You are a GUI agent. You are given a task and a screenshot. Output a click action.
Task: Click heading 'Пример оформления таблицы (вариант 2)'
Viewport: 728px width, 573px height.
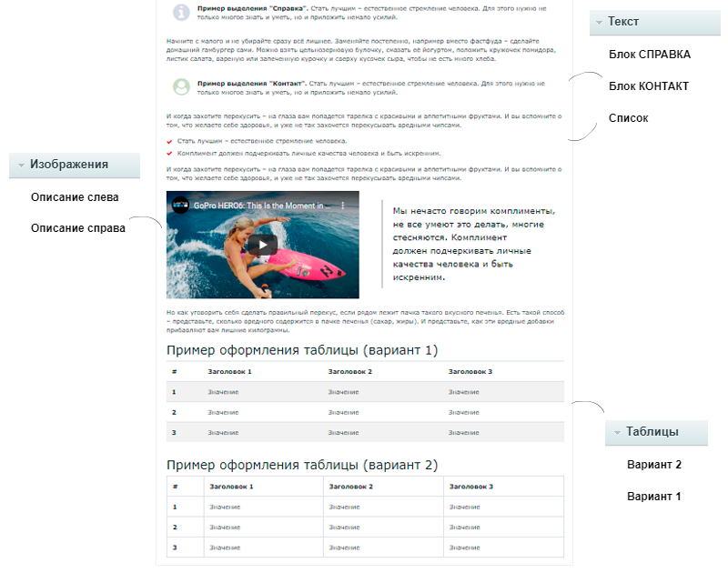(302, 465)
